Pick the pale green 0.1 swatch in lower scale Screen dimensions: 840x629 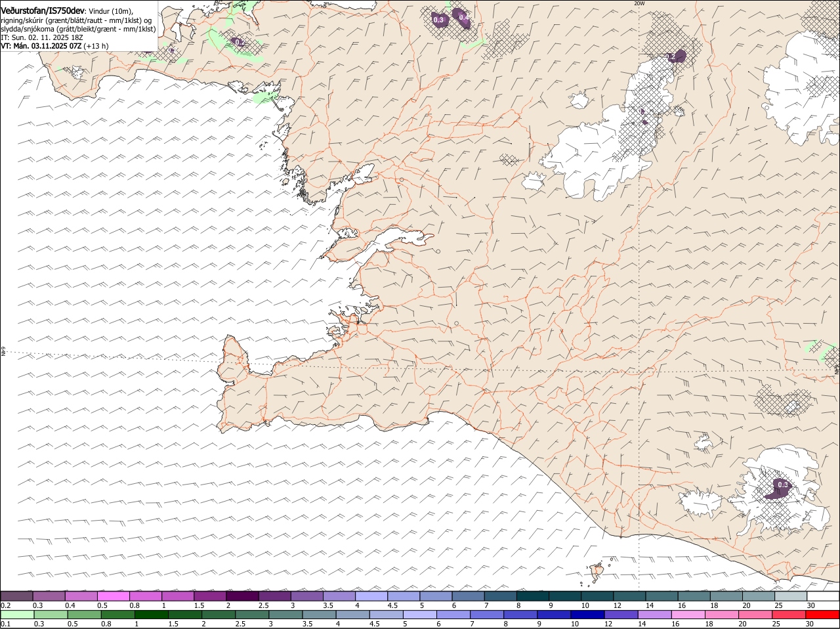16,615
